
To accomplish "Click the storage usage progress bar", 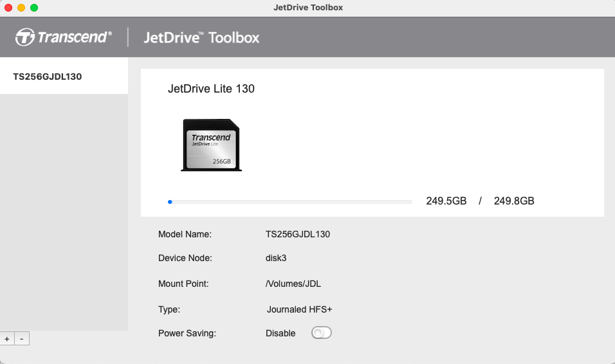I will pyautogui.click(x=290, y=202).
